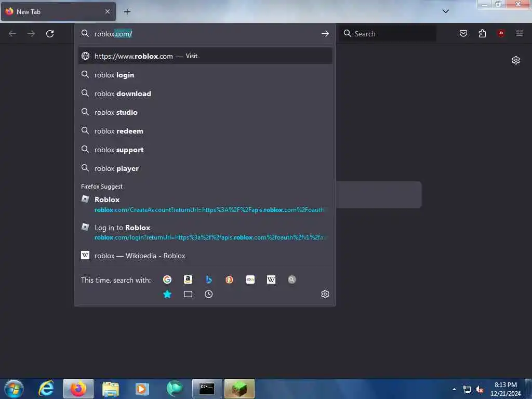Open the roblox Wikipedia suggestion
The width and height of the screenshot is (532, 399).
(205, 256)
